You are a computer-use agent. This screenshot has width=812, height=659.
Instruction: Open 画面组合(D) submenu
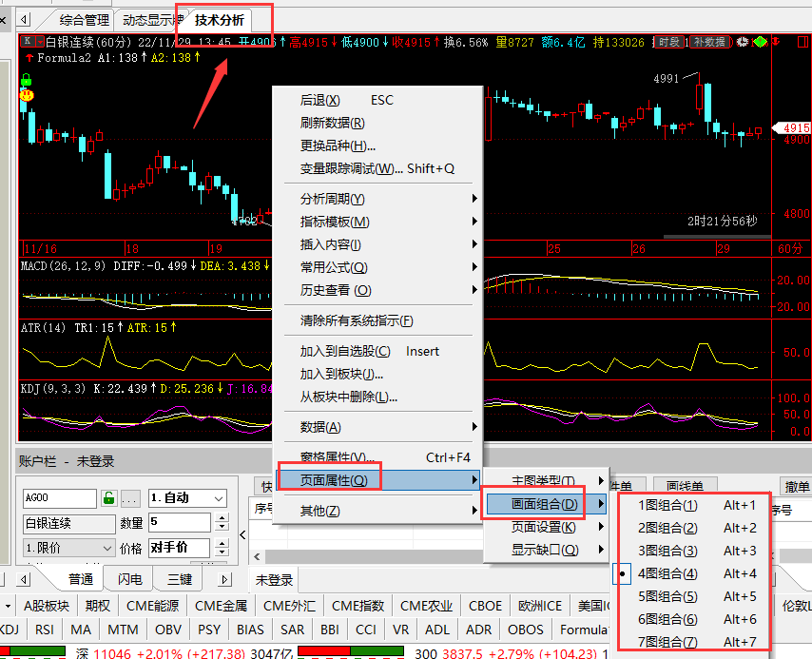[547, 504]
